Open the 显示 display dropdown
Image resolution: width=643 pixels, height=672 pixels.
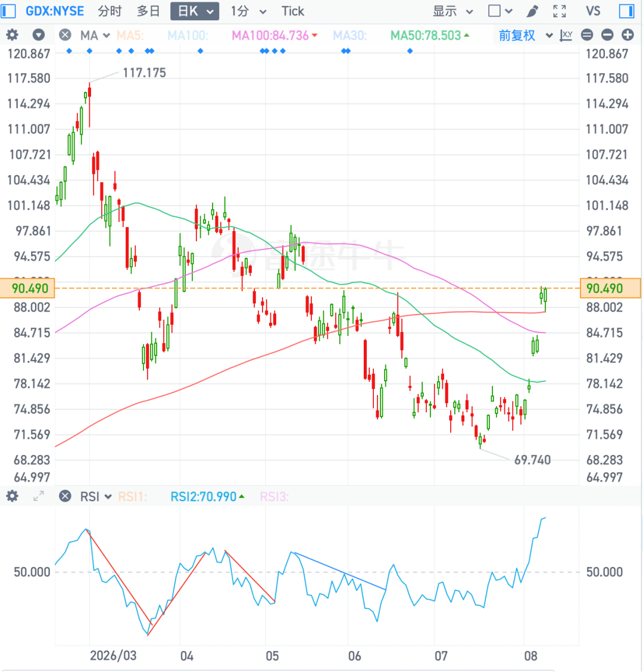coord(453,11)
